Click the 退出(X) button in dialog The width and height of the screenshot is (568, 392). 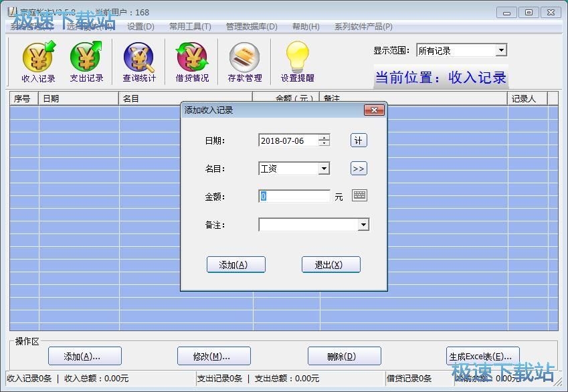click(x=330, y=265)
